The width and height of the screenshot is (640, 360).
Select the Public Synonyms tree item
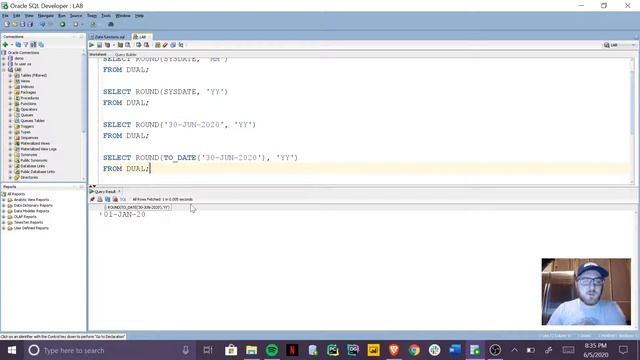(34, 160)
